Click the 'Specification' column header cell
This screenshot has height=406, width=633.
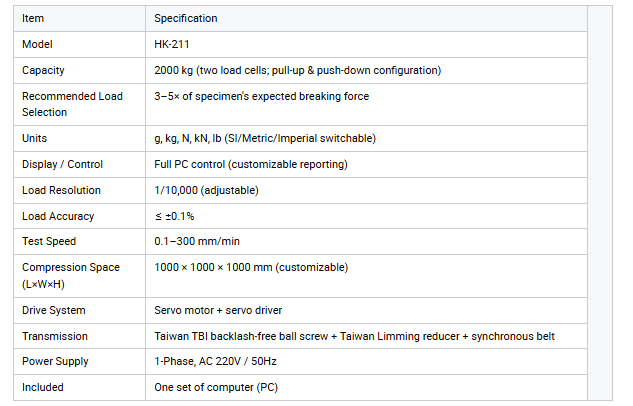(x=366, y=19)
